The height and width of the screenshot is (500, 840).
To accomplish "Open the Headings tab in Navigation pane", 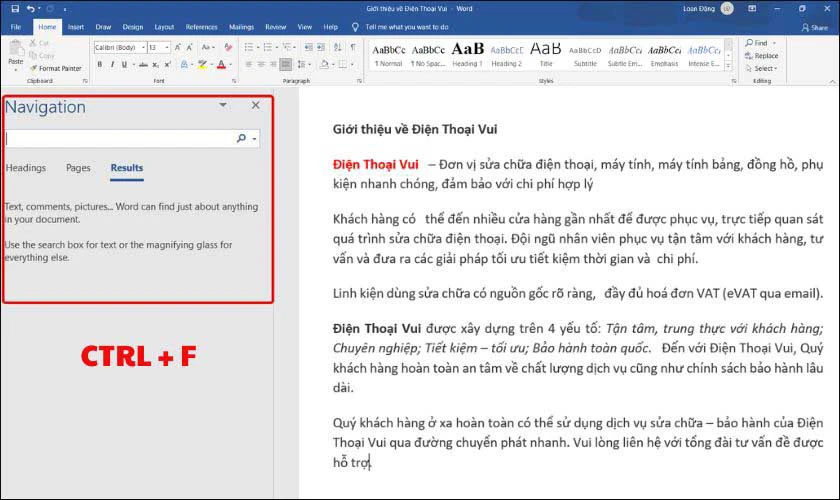I will tap(26, 168).
